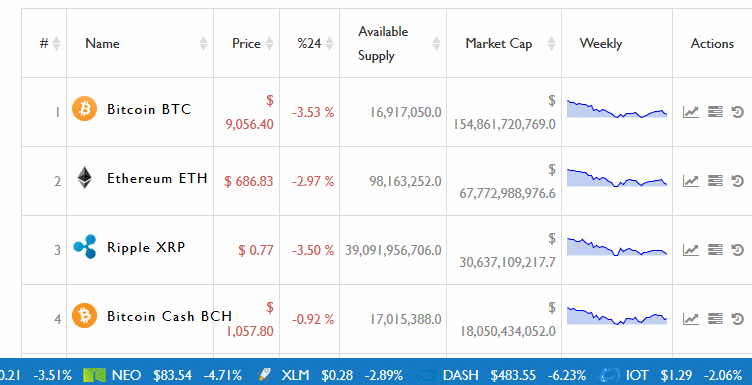Click market cap 30,637,109,217.7

507,262
